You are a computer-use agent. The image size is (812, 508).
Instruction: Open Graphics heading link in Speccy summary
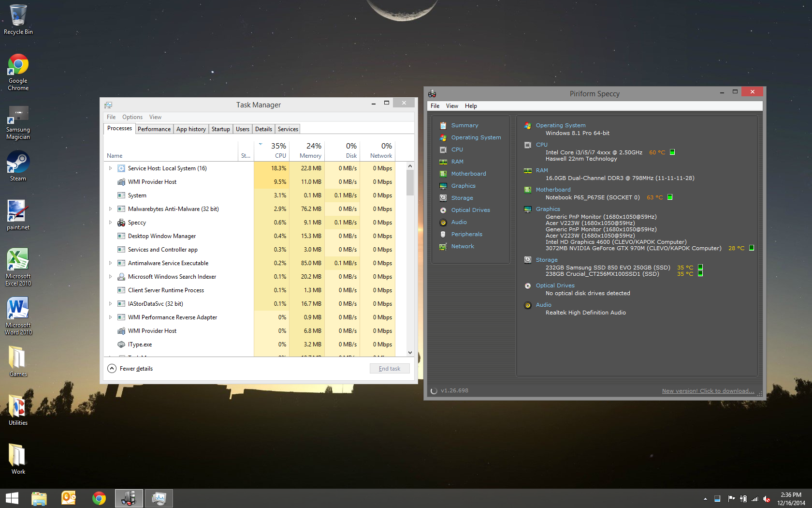[x=548, y=209]
